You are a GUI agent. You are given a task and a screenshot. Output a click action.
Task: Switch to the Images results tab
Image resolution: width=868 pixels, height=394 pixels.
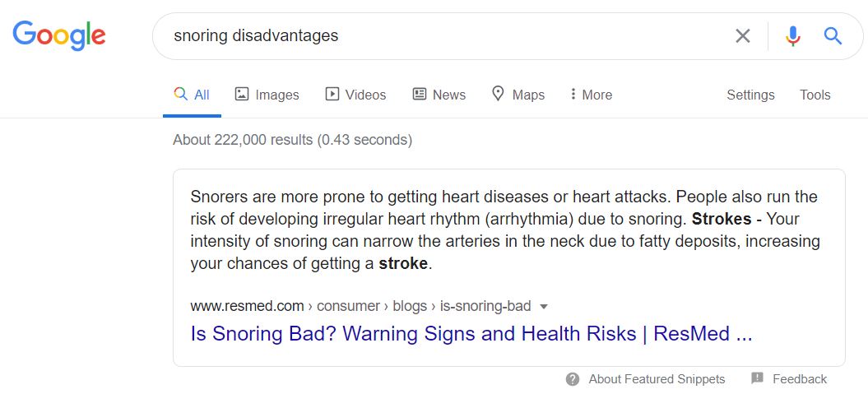pos(267,95)
